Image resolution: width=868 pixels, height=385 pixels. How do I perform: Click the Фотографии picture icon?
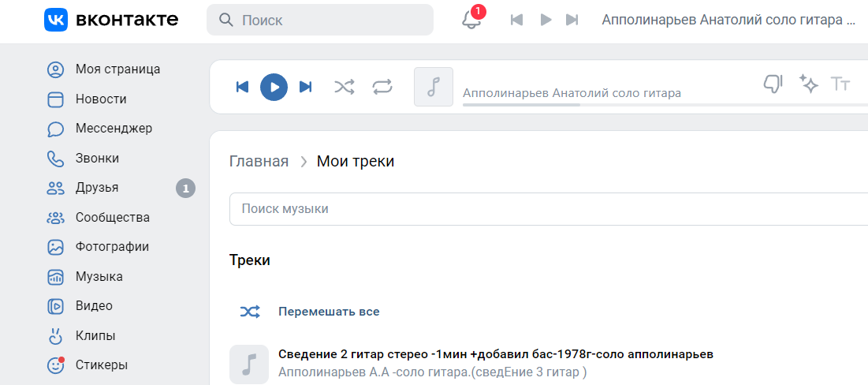55,247
